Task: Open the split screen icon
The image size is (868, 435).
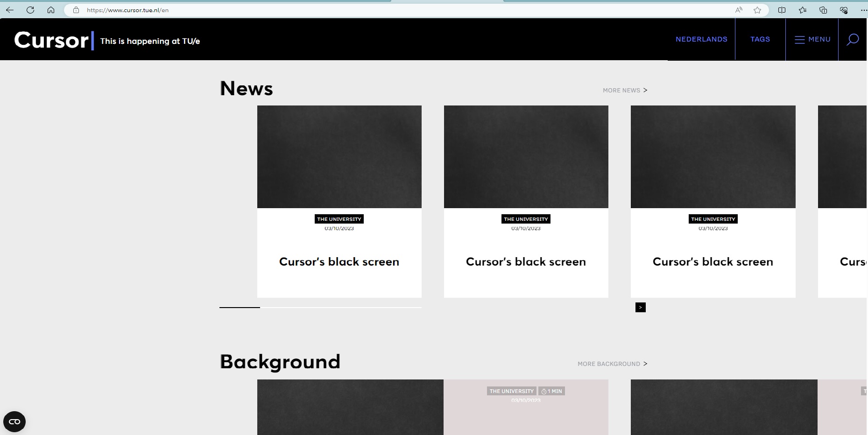Action: [x=782, y=10]
